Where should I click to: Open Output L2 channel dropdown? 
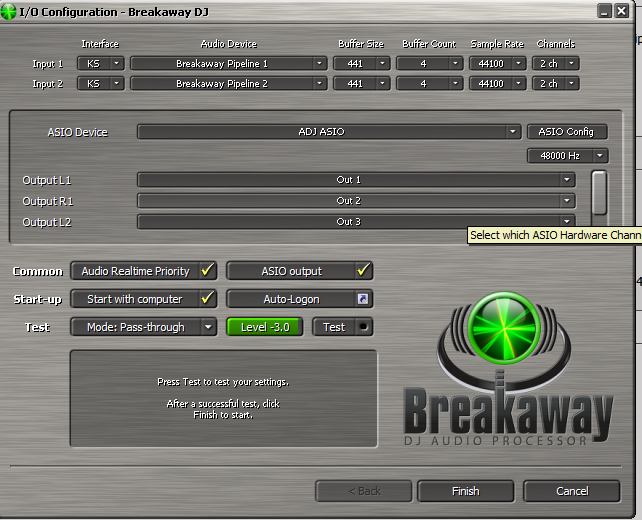click(356, 222)
